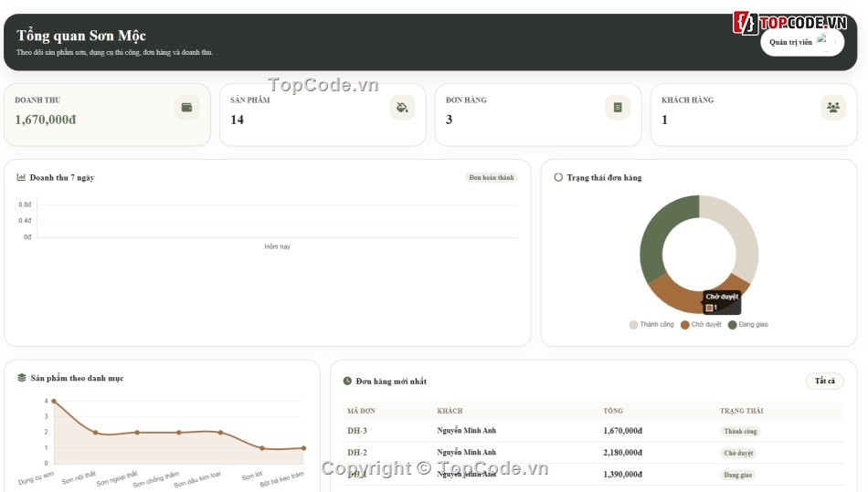
Task: Click the clock icon beside Đơn hàng mới nhất
Action: click(347, 381)
